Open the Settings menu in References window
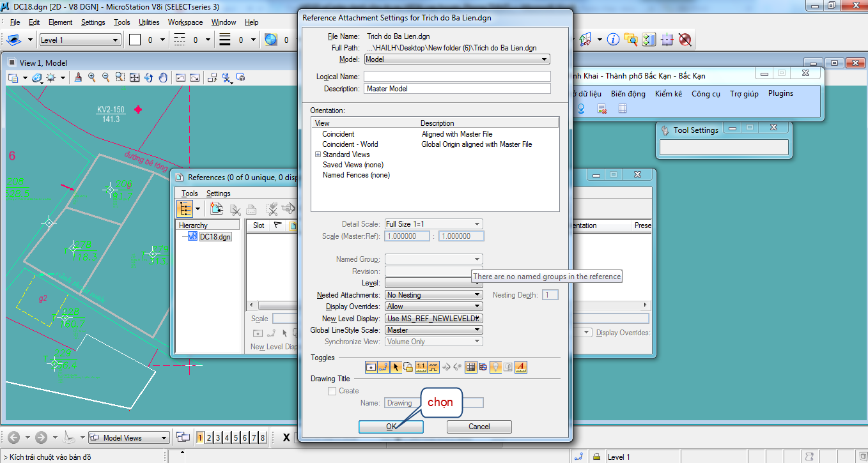The width and height of the screenshot is (868, 463). 218,194
